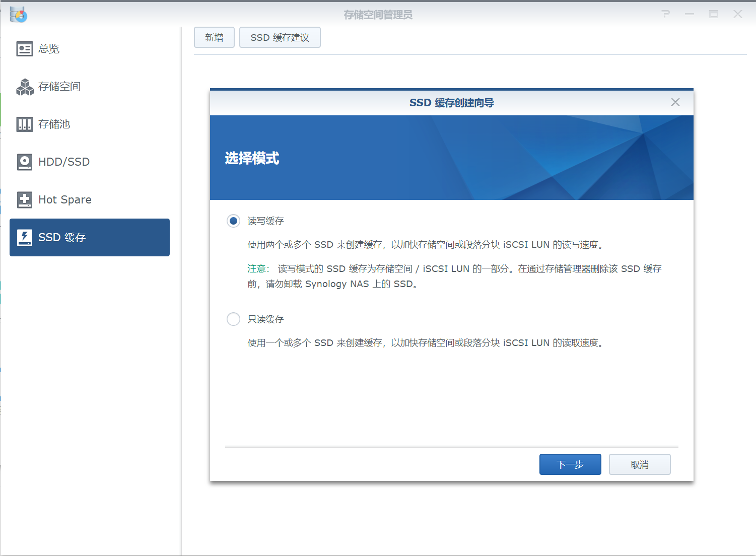Click the SSD 缓存创建向导 dialog title

(451, 103)
